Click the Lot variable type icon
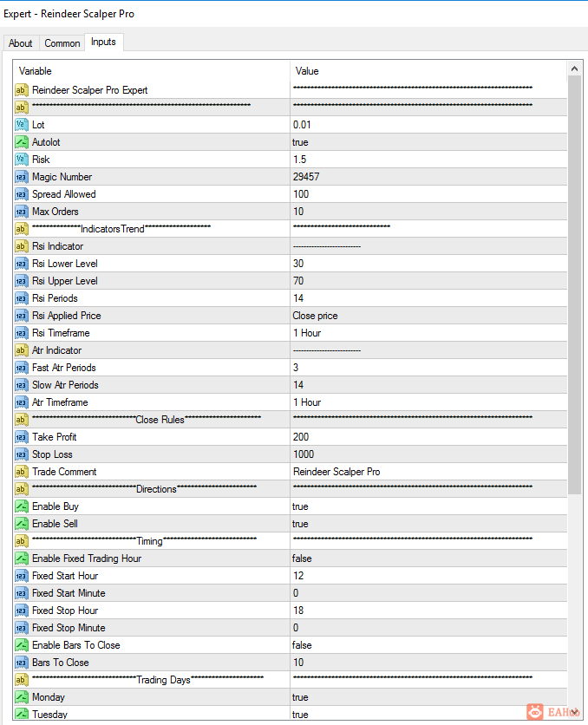This screenshot has height=725, width=588. (x=22, y=125)
